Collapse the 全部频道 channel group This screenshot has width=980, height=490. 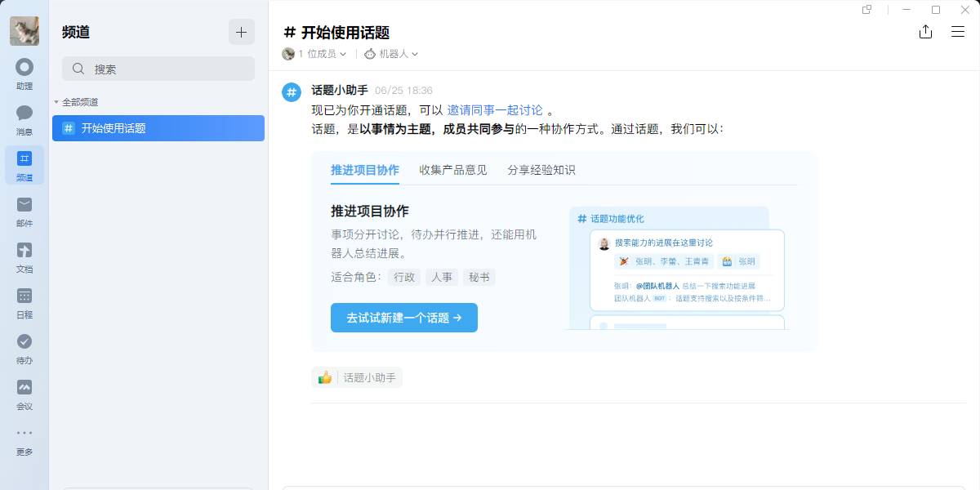pyautogui.click(x=76, y=102)
